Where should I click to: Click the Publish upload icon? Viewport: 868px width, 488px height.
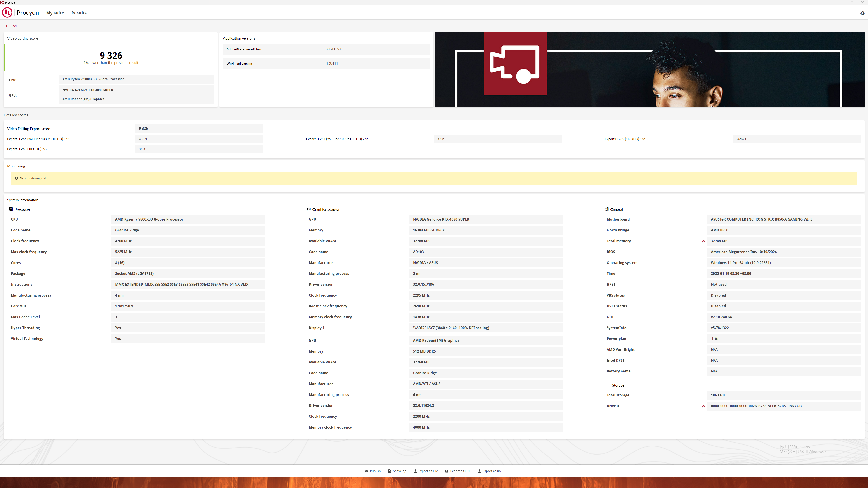[366, 471]
